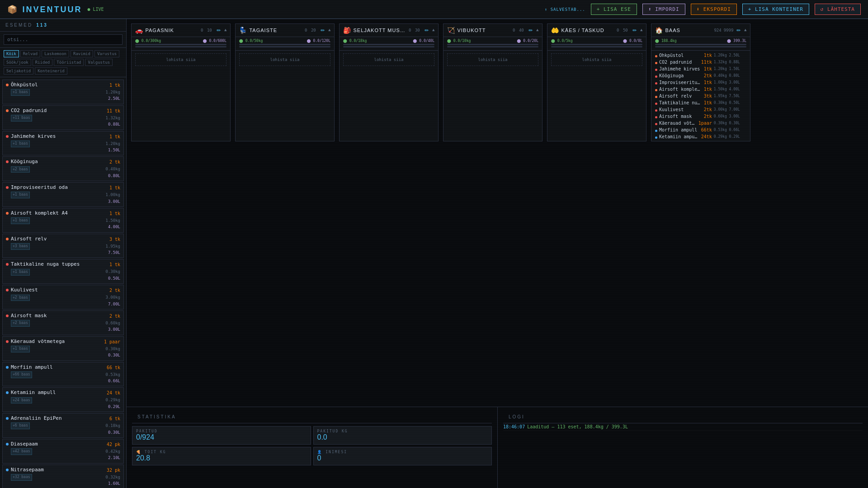The width and height of the screenshot is (868, 488).
Task: Click the bow icon on Vibukott container
Action: pos(451,30)
